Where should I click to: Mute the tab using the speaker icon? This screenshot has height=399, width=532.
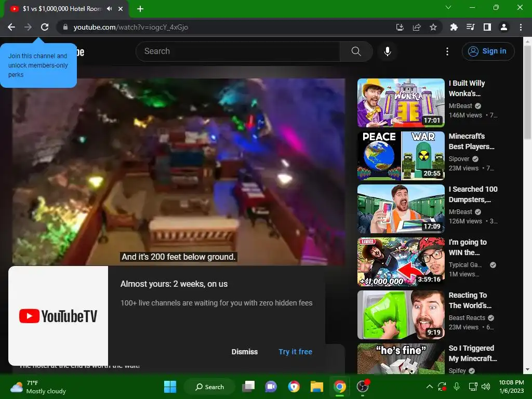tap(109, 9)
